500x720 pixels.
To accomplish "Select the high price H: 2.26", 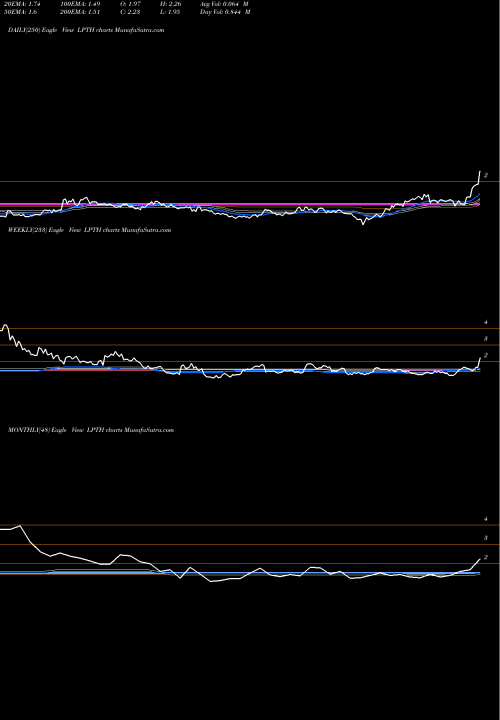I will (x=171, y=4).
